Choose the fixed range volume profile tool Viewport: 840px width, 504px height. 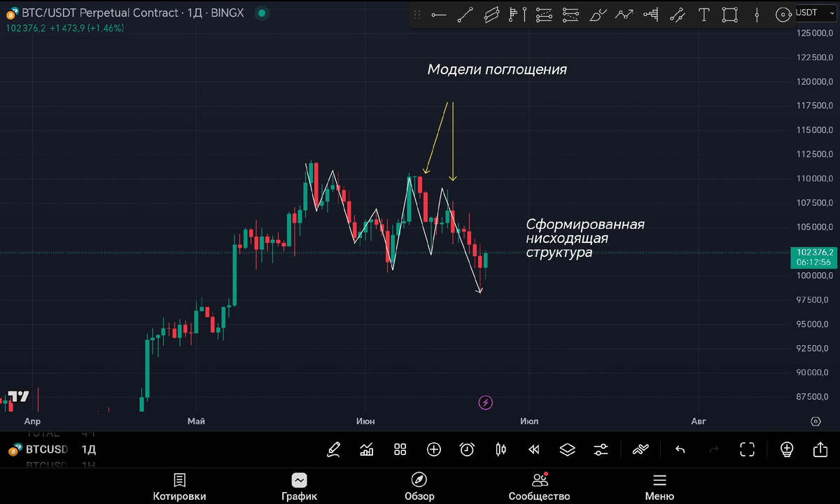[518, 15]
